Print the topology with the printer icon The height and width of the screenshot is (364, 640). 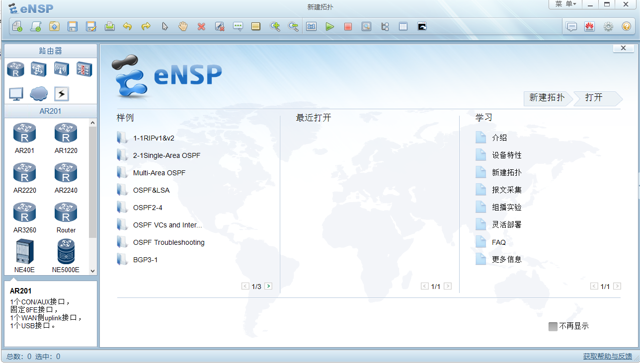[x=109, y=26]
